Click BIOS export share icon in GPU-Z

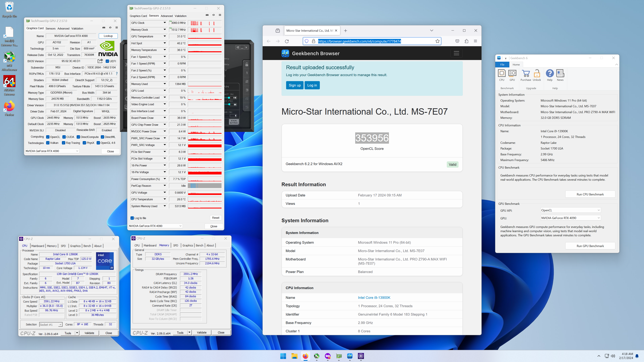[100, 61]
